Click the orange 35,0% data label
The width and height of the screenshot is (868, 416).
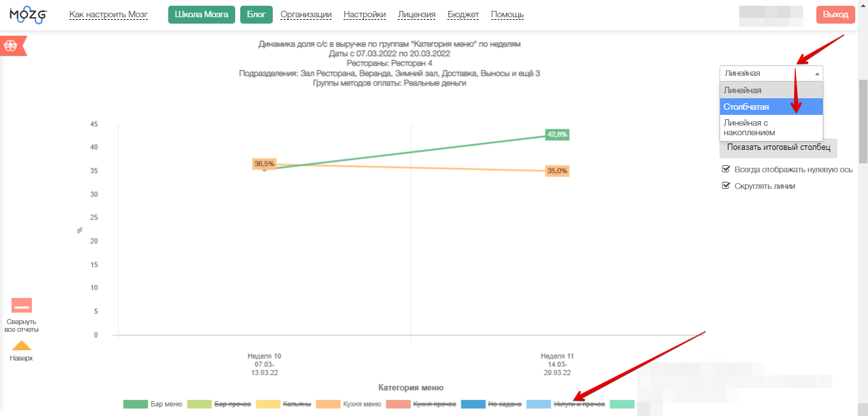[557, 171]
